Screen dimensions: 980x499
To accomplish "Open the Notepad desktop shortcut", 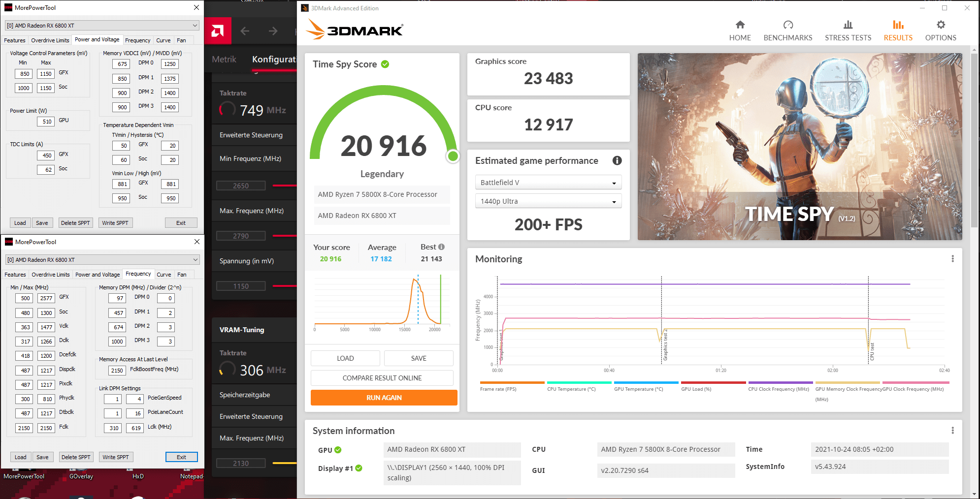I will point(192,476).
